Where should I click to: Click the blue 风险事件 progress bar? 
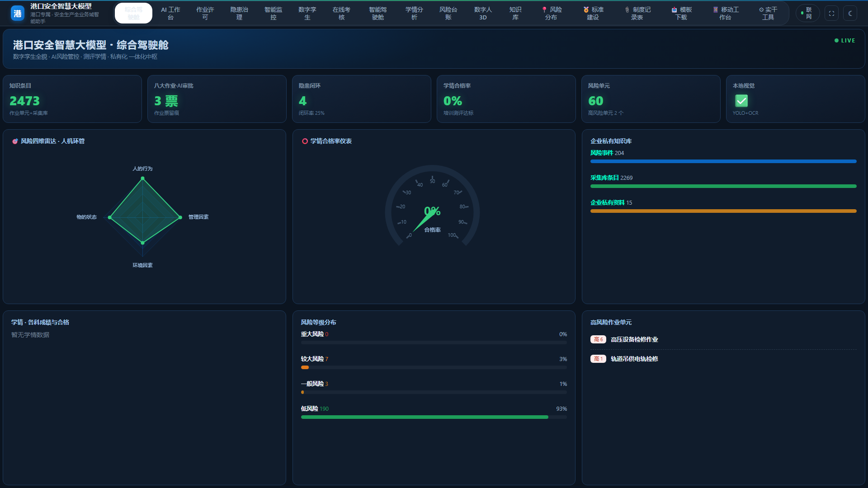pos(723,161)
